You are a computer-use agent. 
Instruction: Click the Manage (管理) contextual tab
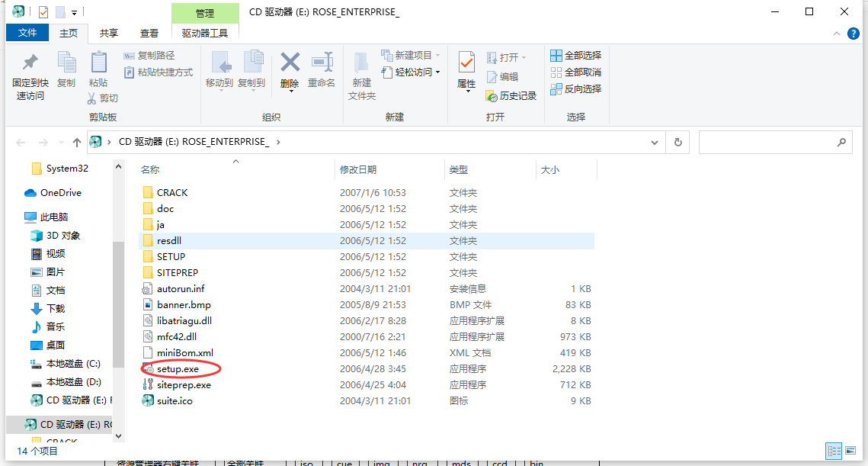point(205,13)
